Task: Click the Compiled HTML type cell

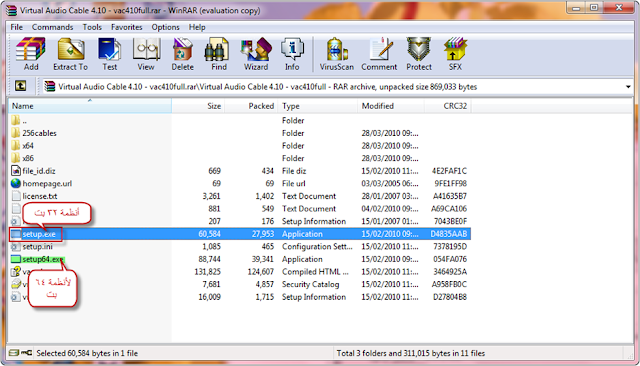Action: coord(315,272)
